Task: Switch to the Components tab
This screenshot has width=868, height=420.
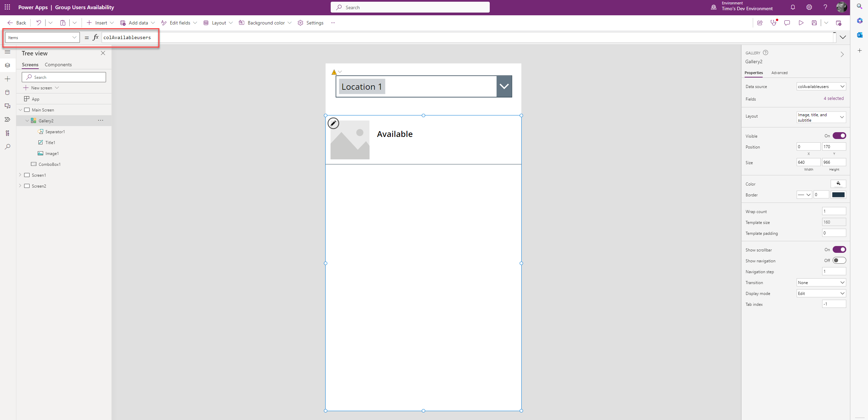Action: [58, 65]
